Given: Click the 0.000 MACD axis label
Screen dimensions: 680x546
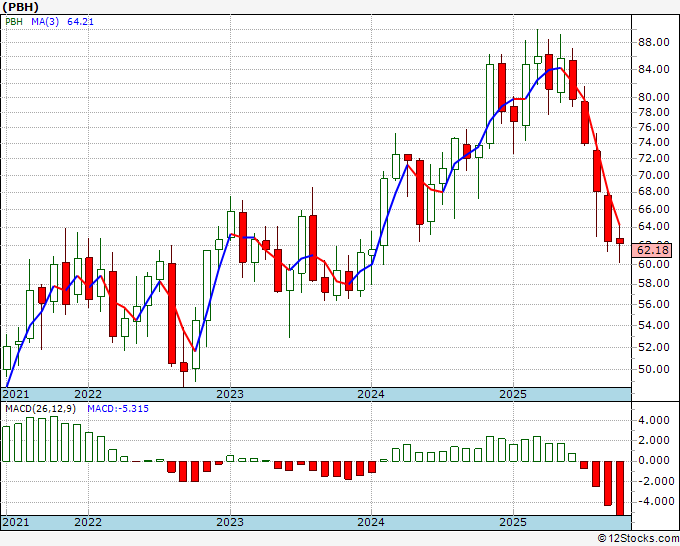Looking at the screenshot, I should pos(653,461).
